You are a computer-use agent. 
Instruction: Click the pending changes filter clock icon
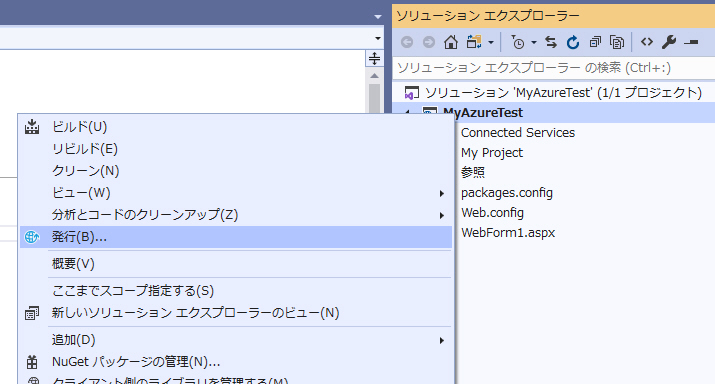[518, 42]
